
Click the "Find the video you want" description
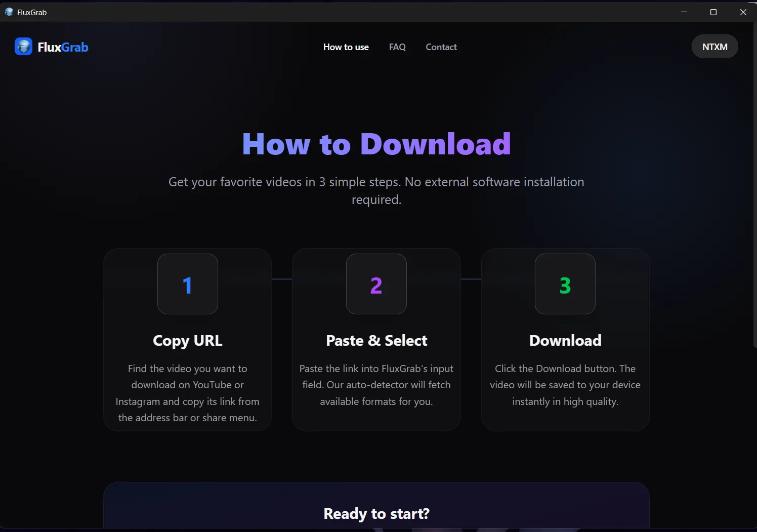pyautogui.click(x=188, y=393)
